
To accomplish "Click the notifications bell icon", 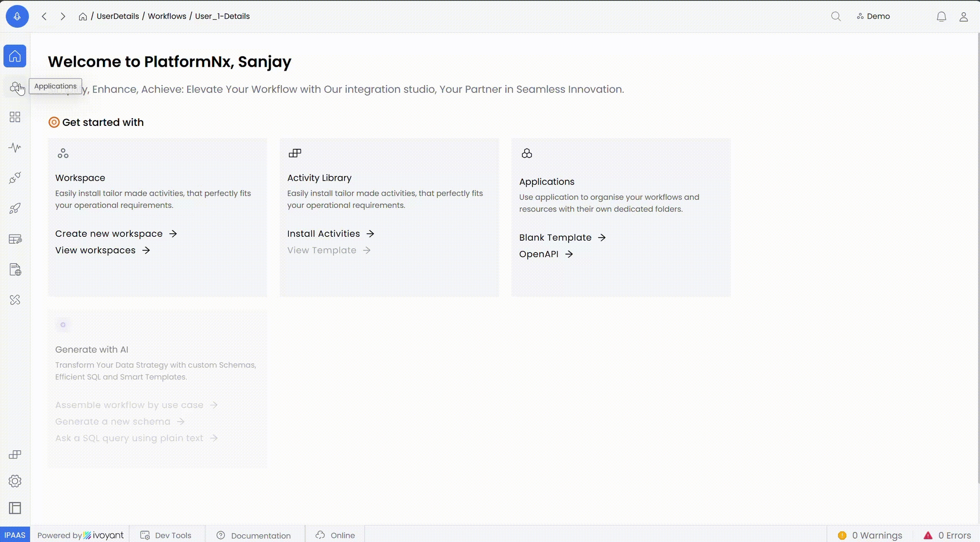I will (x=941, y=17).
